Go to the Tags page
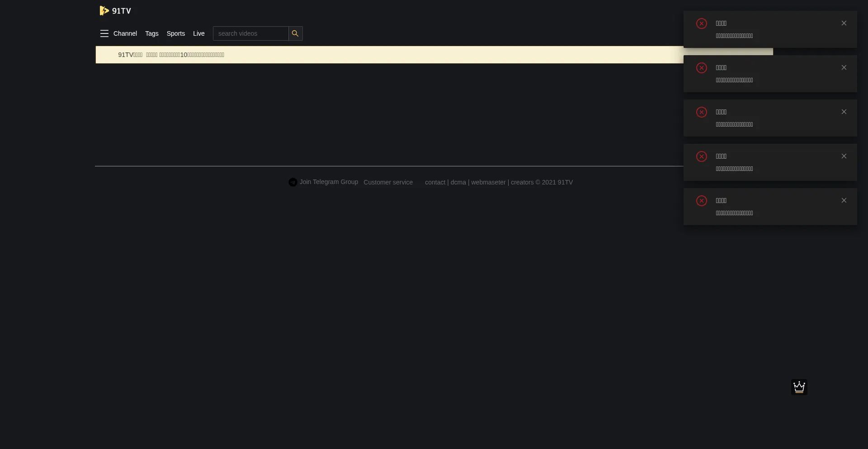 point(151,33)
